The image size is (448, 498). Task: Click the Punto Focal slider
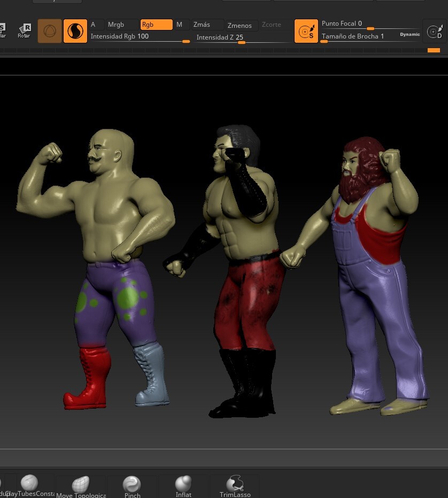(370, 25)
